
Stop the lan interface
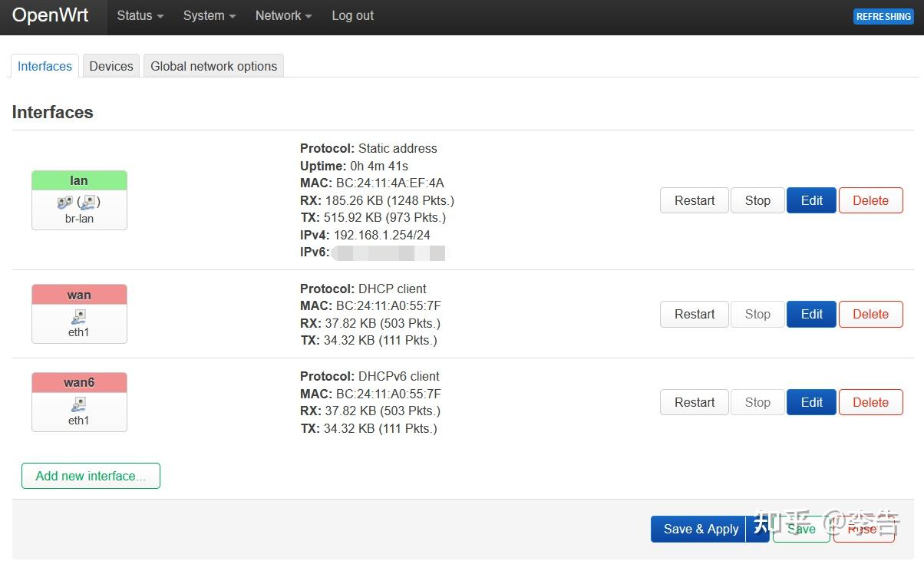757,200
